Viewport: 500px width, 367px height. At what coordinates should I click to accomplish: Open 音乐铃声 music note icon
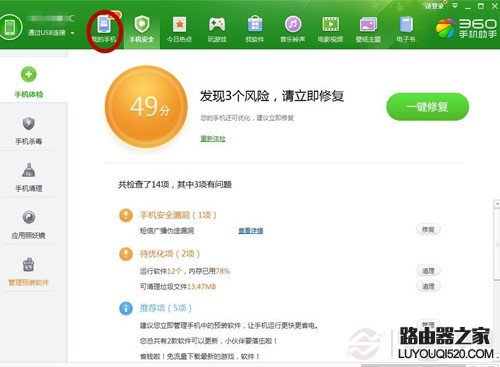coord(293,25)
